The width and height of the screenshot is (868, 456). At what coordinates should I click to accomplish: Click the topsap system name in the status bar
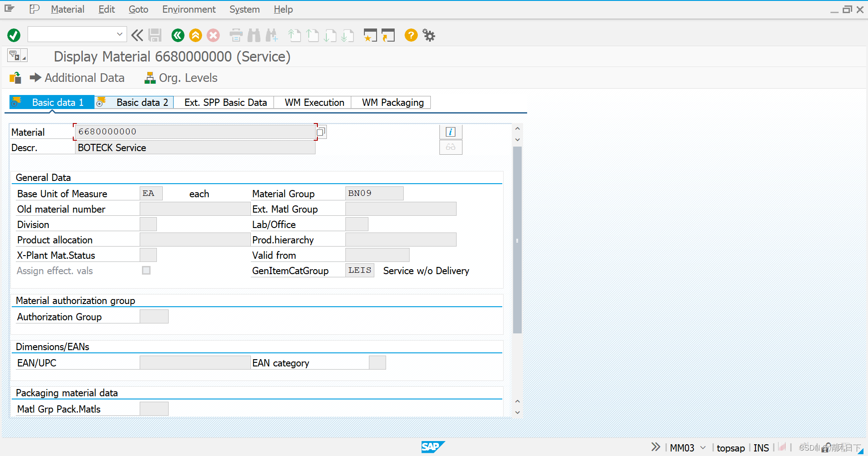pos(731,448)
